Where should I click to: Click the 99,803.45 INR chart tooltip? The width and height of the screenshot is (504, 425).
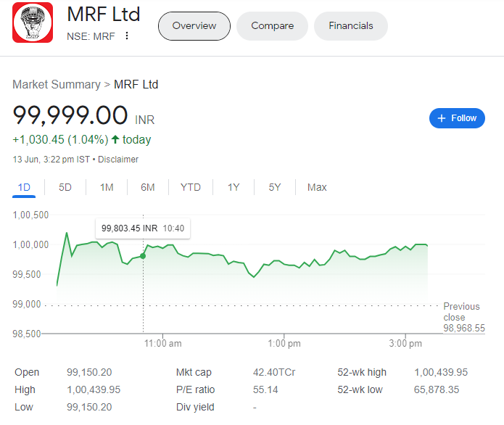[x=143, y=228]
